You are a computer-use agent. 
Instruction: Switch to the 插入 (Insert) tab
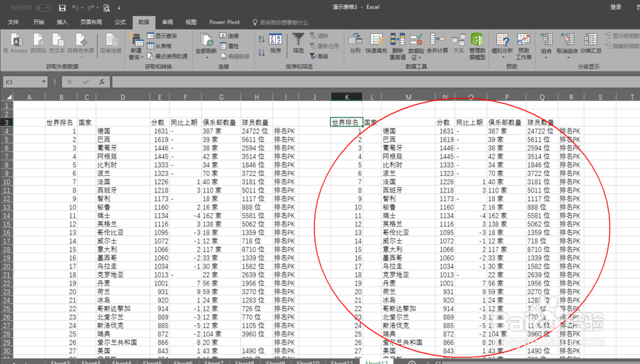62,22
